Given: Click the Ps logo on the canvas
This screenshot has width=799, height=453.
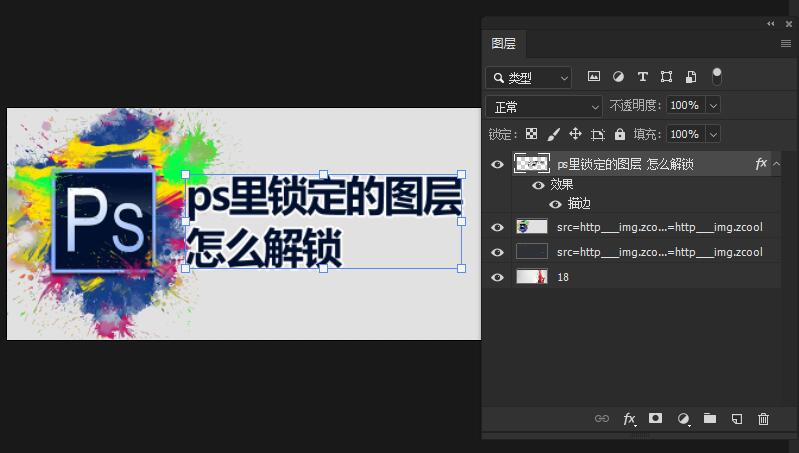Looking at the screenshot, I should point(104,221).
